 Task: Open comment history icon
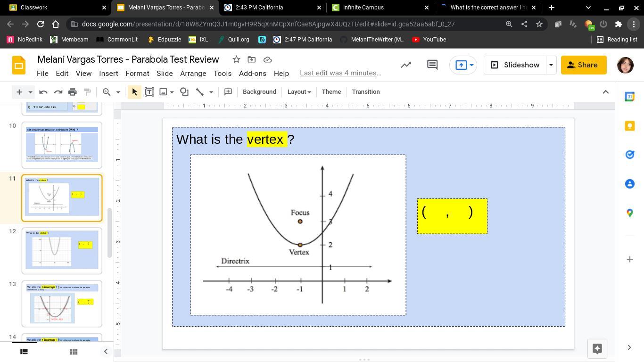click(432, 65)
